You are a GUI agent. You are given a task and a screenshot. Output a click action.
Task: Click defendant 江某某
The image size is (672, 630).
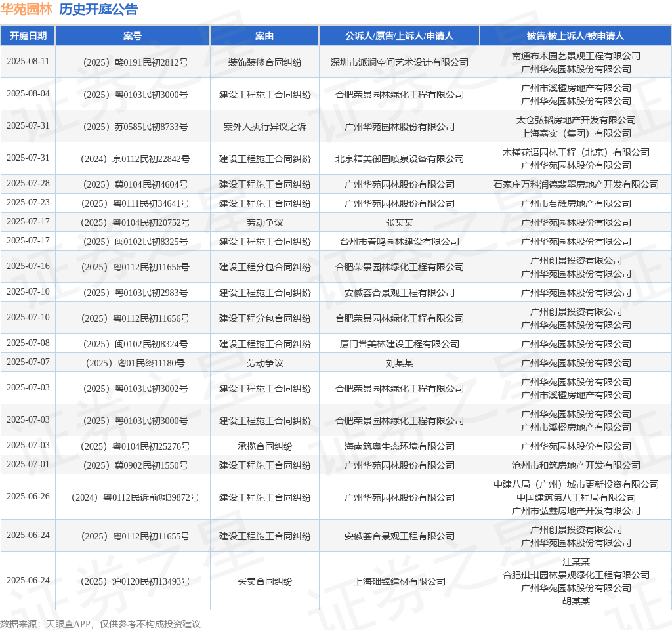[x=576, y=562]
